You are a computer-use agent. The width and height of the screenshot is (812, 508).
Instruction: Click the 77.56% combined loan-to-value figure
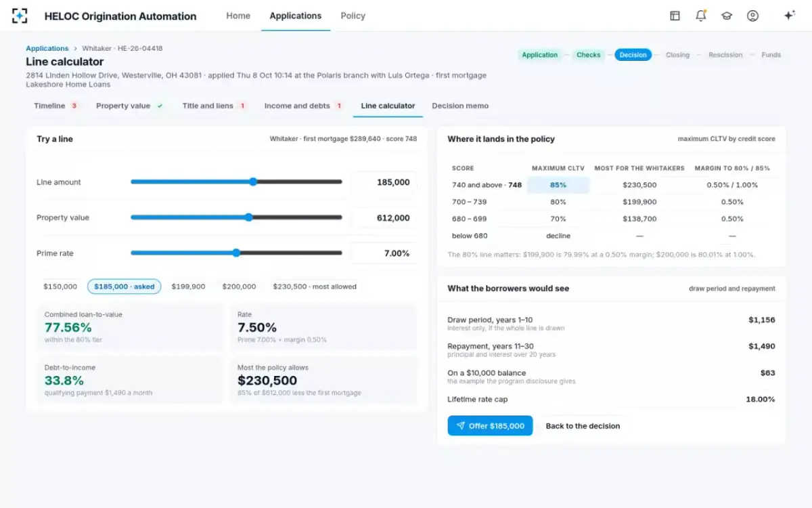click(x=68, y=327)
